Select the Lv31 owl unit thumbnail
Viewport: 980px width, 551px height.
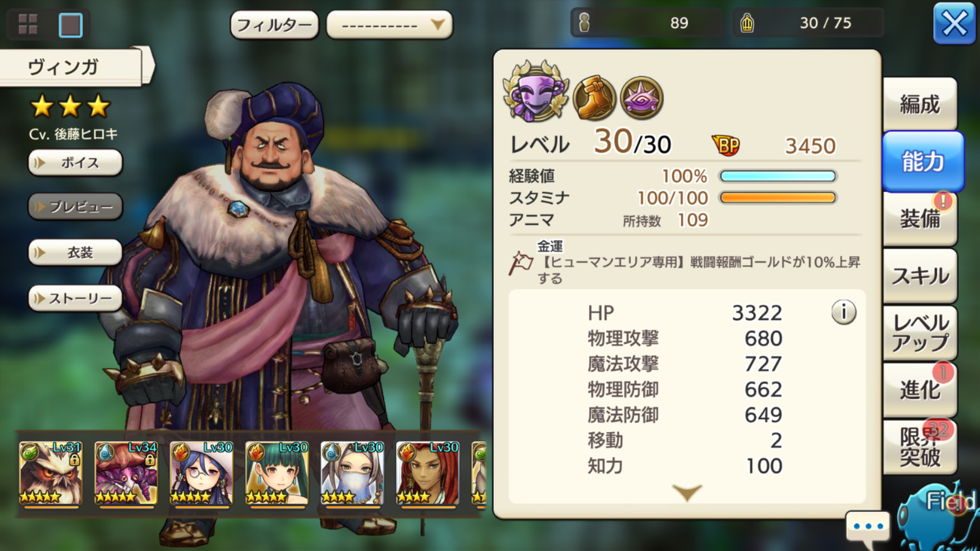[50, 473]
